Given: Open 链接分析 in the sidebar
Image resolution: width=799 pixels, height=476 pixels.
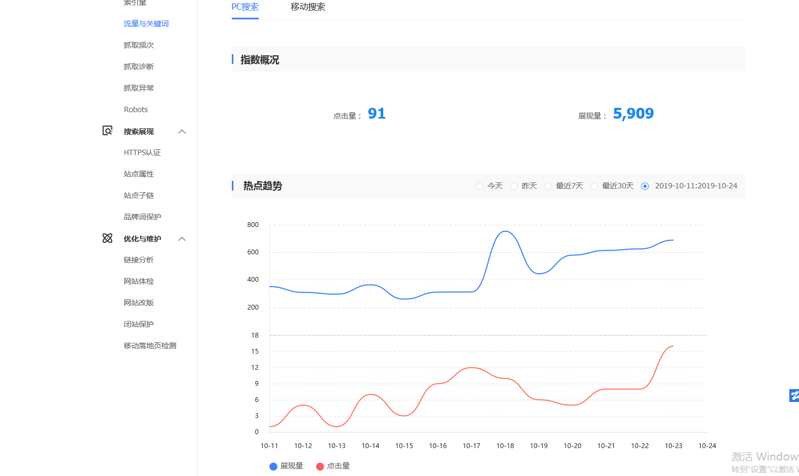Looking at the screenshot, I should tap(139, 259).
